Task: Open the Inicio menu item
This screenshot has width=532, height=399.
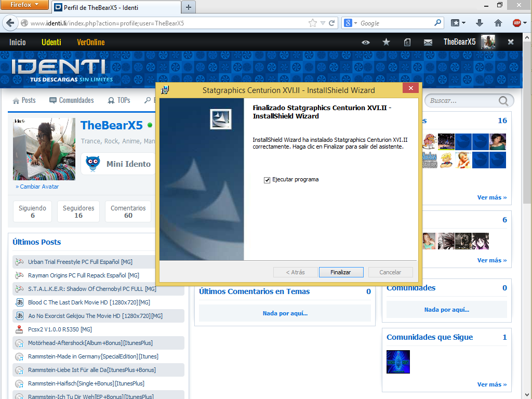Action: (x=17, y=42)
